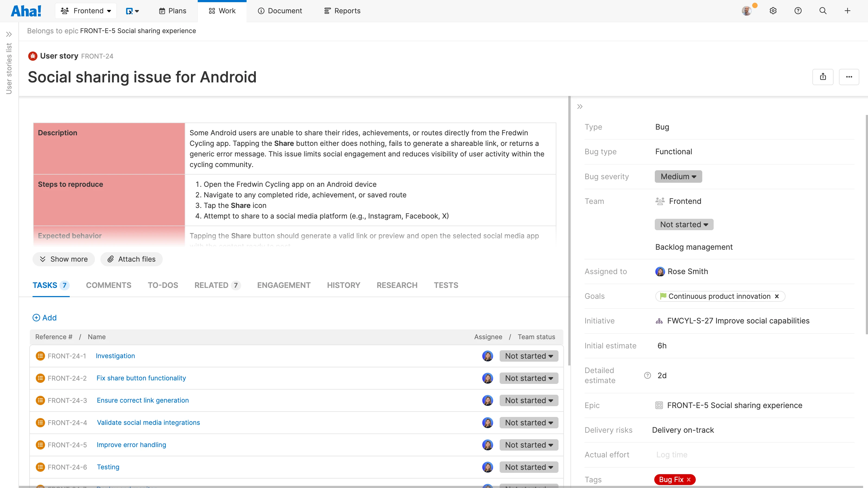Change the Investigation task status dropdown
Image resolution: width=868 pixels, height=488 pixels.
pyautogui.click(x=529, y=356)
